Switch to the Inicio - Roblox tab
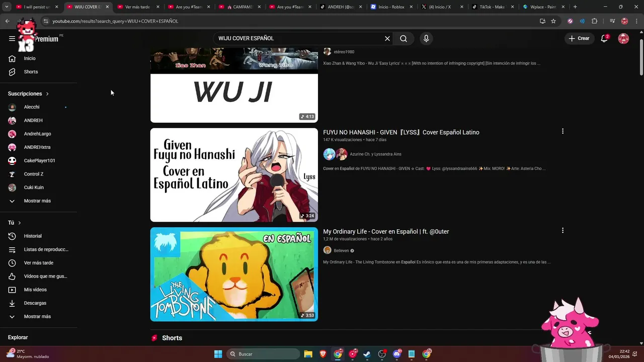644x362 pixels. (x=391, y=7)
